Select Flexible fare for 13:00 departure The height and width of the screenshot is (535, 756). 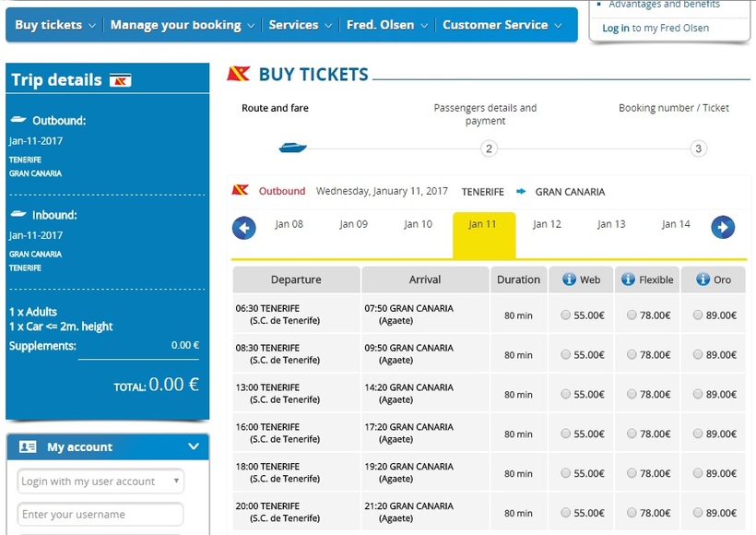(x=632, y=394)
